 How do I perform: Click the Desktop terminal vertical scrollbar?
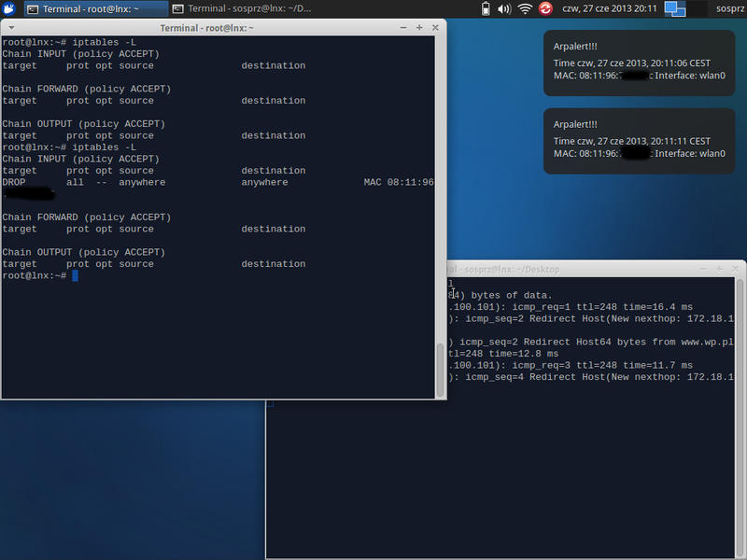point(740,418)
